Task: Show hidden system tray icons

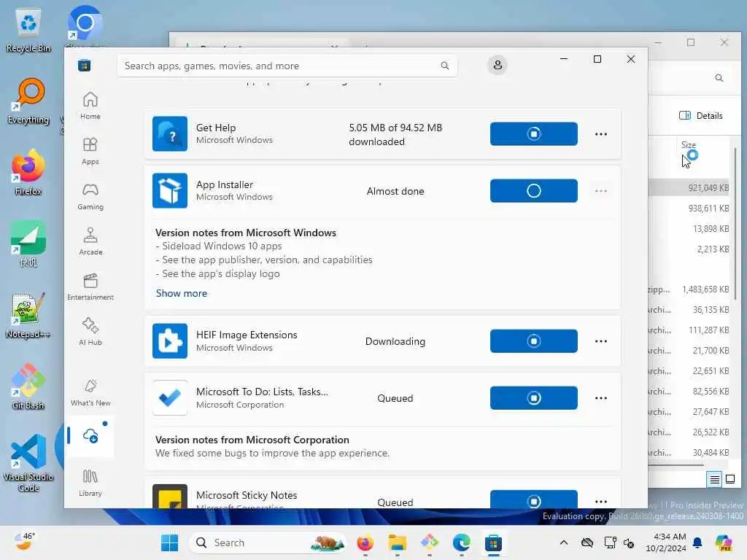Action: [564, 542]
